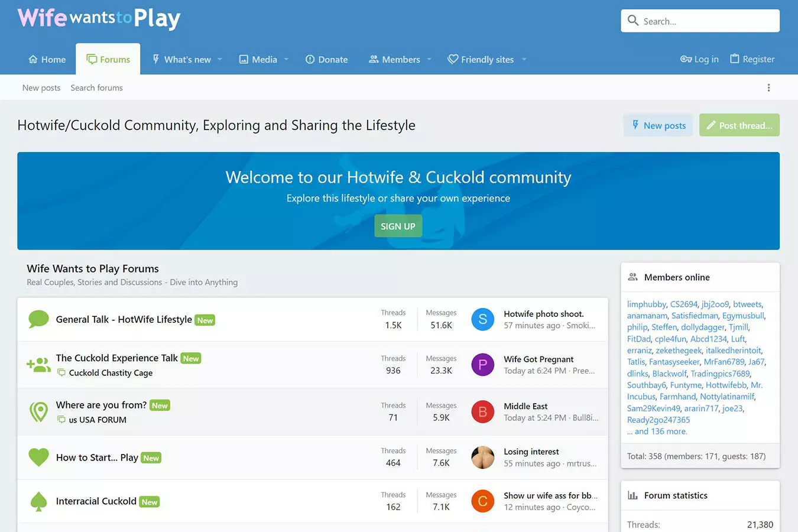The height and width of the screenshot is (532, 798).
Task: Open member limphubby's profile
Action: point(646,304)
